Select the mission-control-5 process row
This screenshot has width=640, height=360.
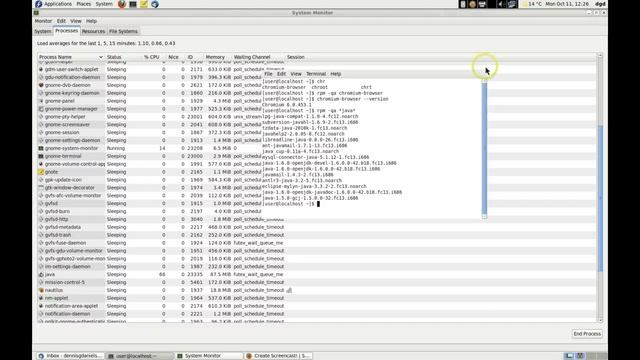(x=316, y=282)
